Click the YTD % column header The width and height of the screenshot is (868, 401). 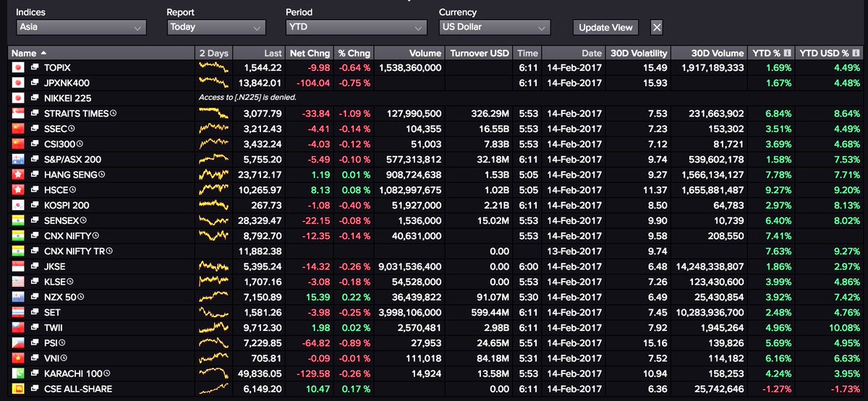click(x=772, y=53)
